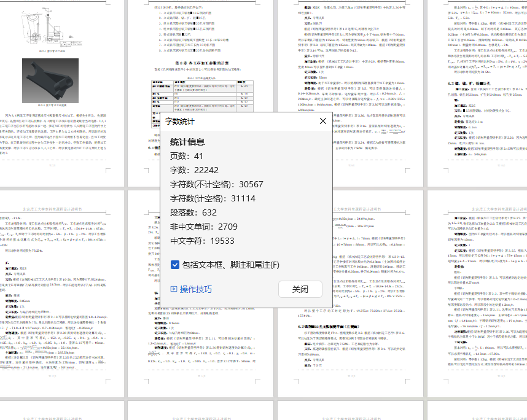Open the 操作技巧 link
The height and width of the screenshot is (420, 527).
coord(195,289)
